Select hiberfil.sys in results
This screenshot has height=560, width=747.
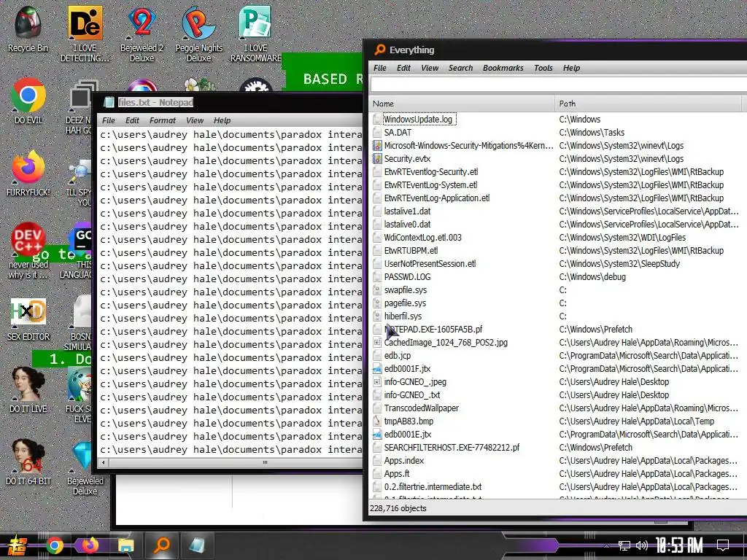coord(403,316)
